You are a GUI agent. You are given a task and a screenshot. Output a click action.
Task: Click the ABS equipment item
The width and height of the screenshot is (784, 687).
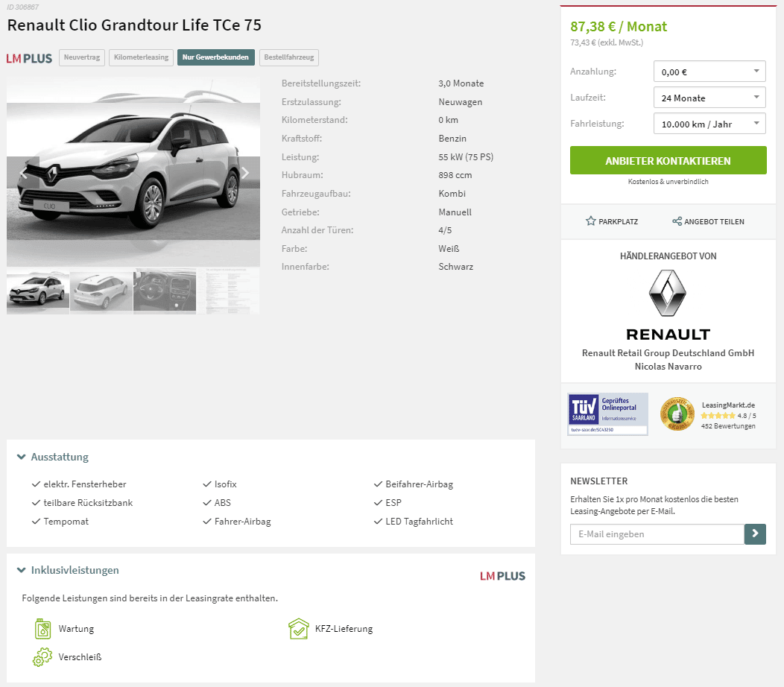click(x=223, y=502)
